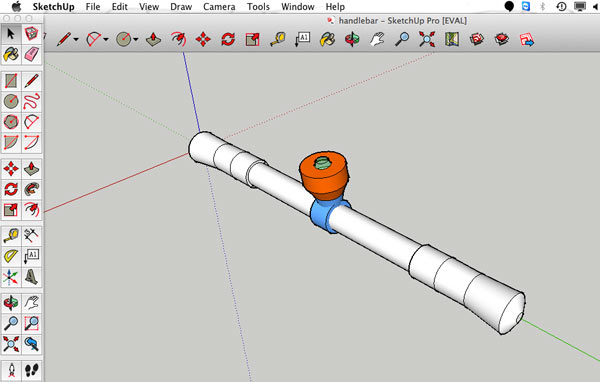Open the Line tool dropdown arrow
This screenshot has height=382, width=600.
(x=76, y=39)
